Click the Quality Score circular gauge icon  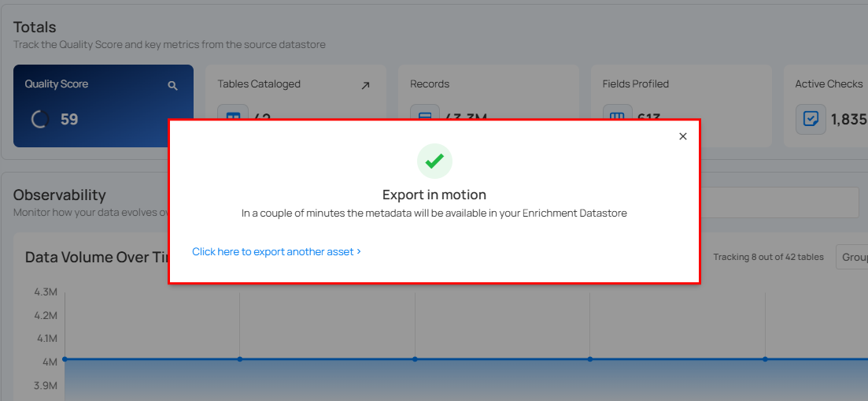39,120
